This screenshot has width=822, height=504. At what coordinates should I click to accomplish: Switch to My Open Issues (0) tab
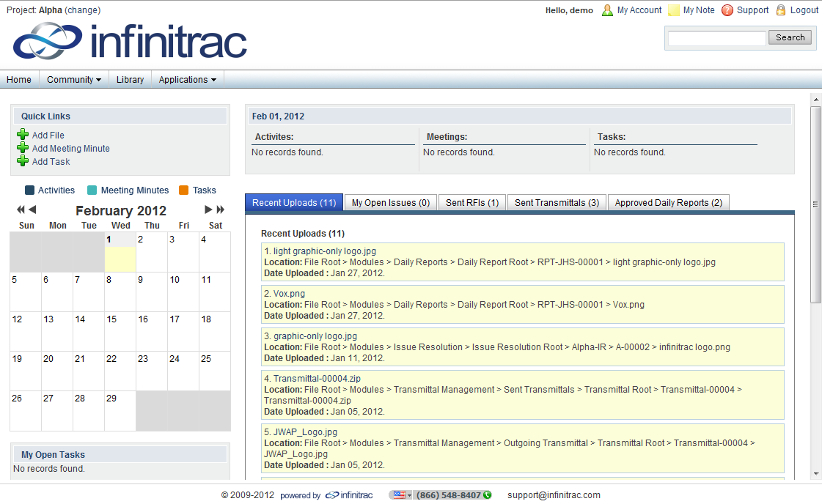(391, 203)
